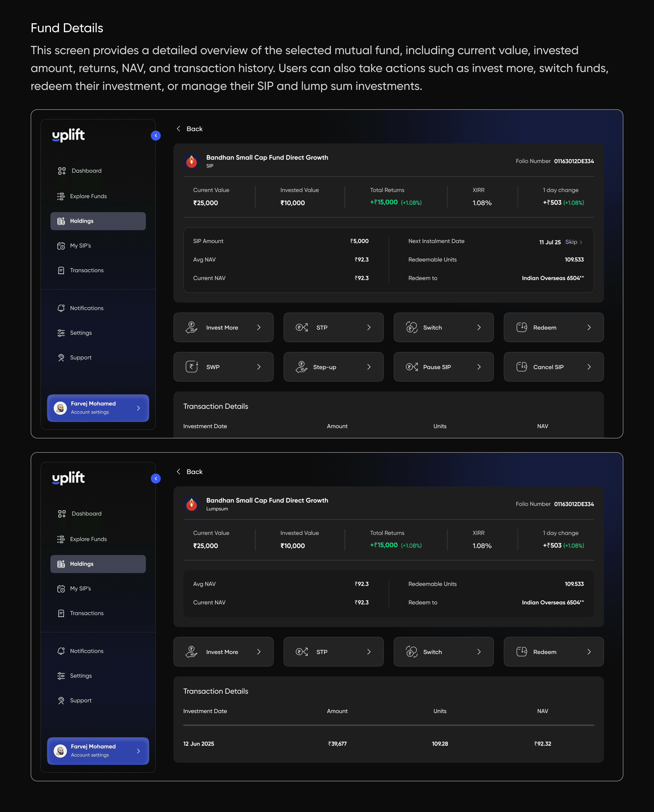Viewport: 654px width, 812px height.
Task: Select Transactions in the bottom sidebar menu
Action: [x=87, y=613]
